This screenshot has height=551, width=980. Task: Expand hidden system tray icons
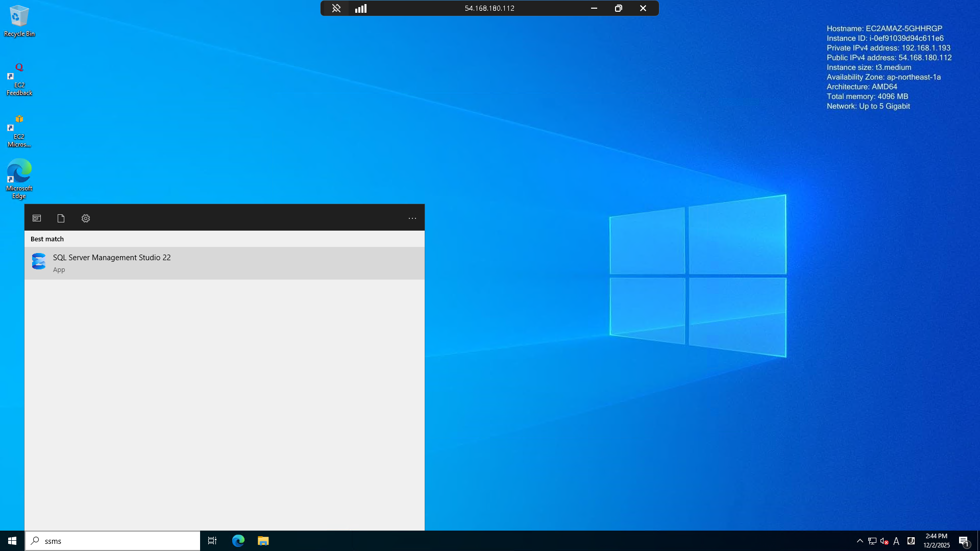860,541
